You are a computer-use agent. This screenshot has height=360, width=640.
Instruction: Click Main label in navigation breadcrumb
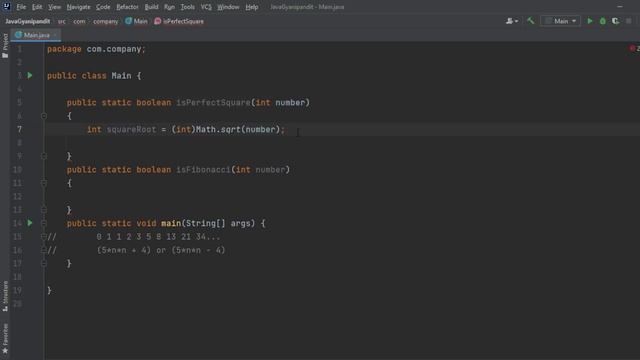[140, 21]
